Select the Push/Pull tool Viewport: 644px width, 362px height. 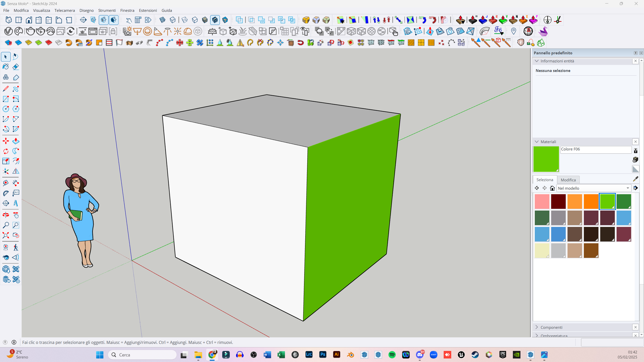tap(16, 141)
